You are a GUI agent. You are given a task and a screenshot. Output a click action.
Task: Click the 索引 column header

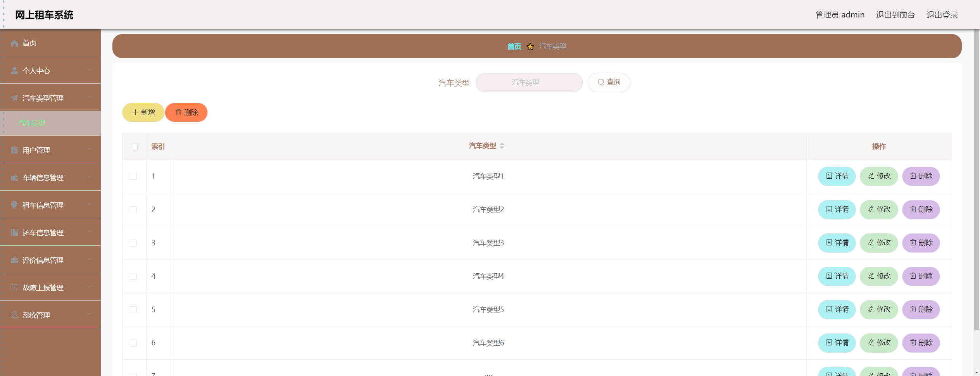tap(158, 147)
